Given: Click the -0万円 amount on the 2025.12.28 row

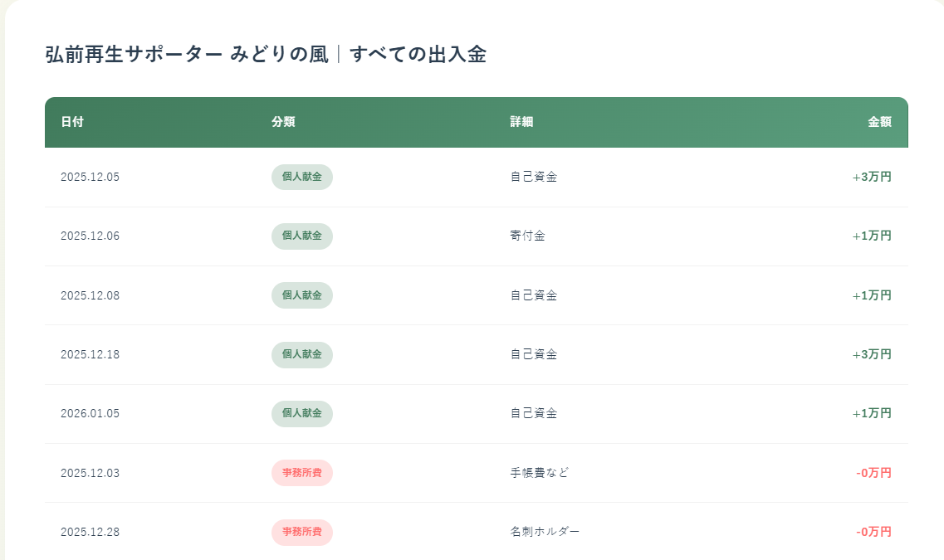Looking at the screenshot, I should 874,532.
